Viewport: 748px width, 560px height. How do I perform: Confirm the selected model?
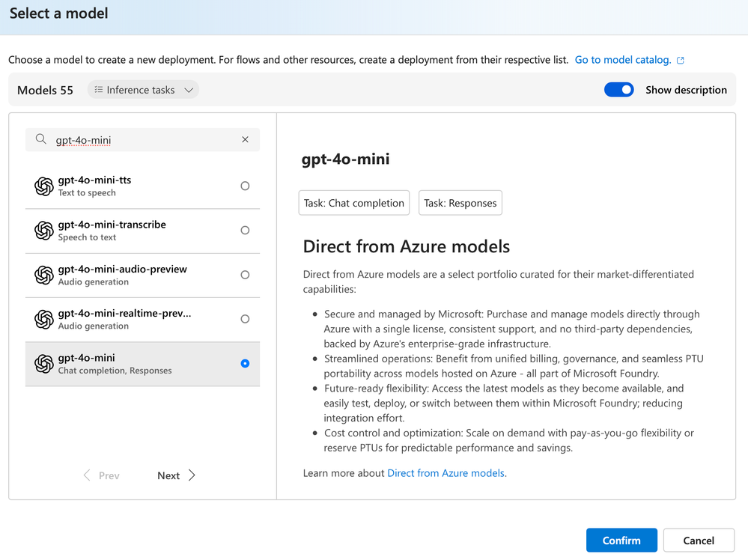(621, 540)
